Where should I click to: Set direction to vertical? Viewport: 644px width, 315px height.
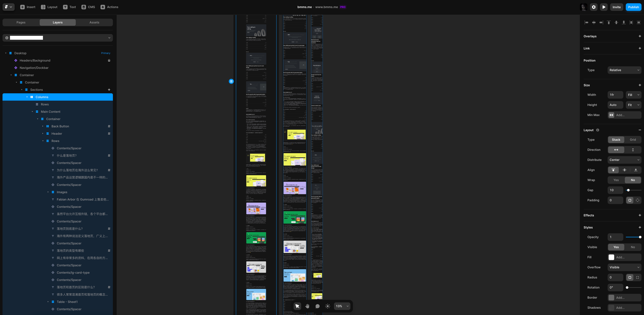633,150
